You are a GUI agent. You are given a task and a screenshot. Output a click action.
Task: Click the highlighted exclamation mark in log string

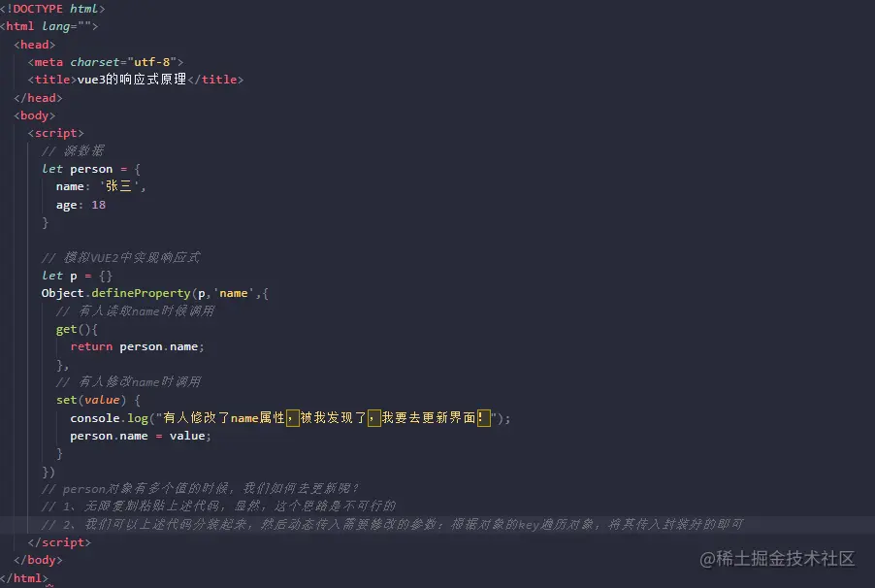coord(483,417)
